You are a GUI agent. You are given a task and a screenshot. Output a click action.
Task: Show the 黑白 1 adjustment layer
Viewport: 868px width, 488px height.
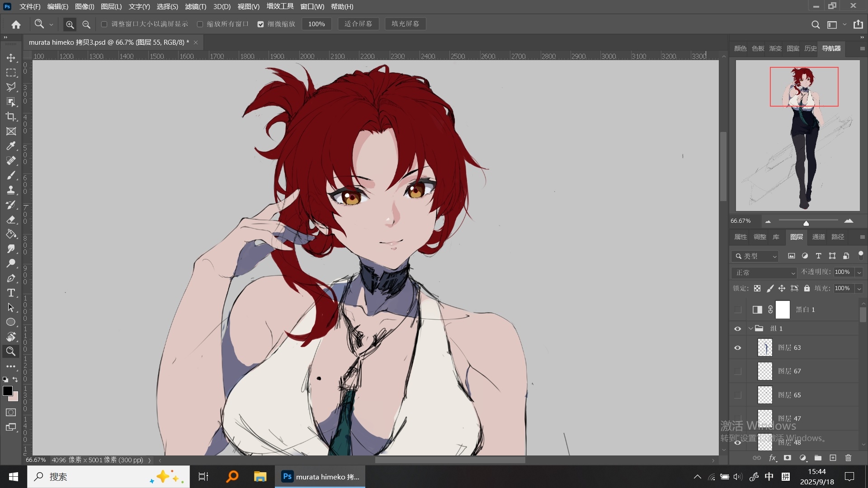tap(738, 310)
